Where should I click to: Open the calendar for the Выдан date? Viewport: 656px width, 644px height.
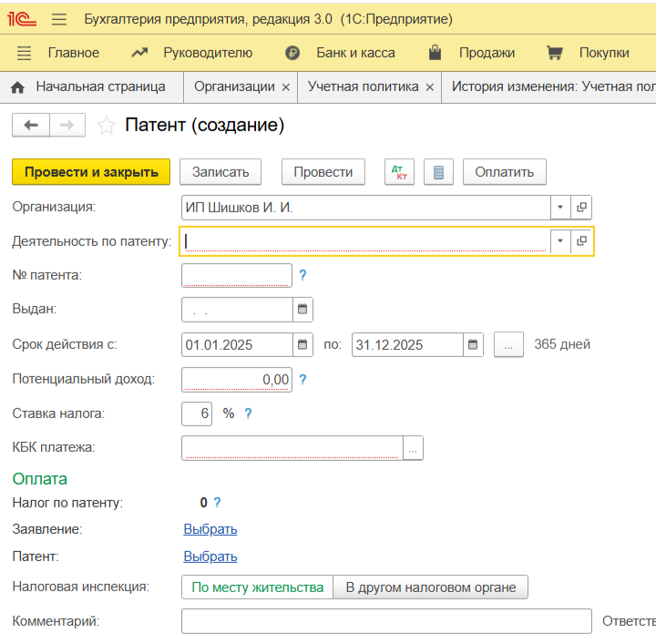[x=302, y=310]
